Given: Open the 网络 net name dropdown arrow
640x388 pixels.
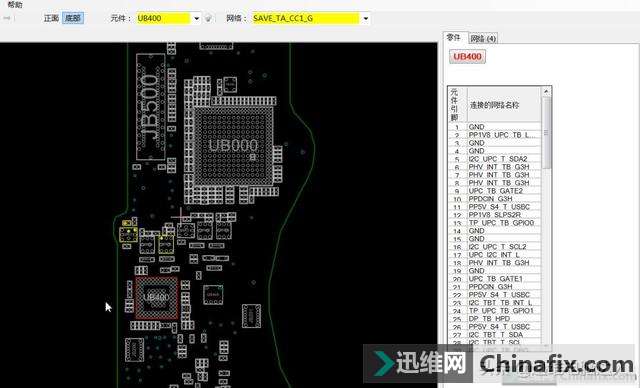Looking at the screenshot, I should tap(365, 18).
